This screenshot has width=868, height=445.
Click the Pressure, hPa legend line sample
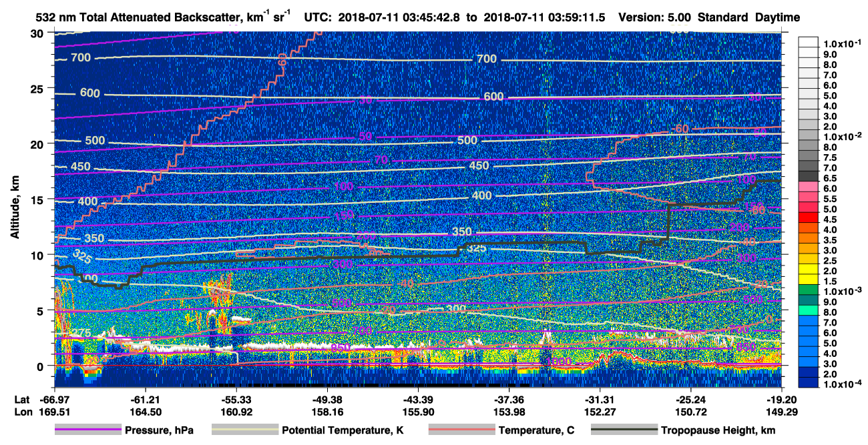(x=88, y=430)
